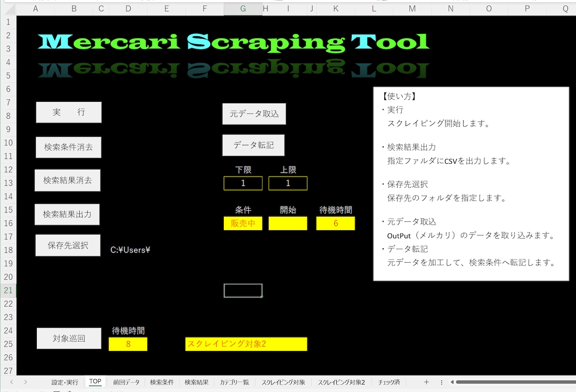Viewport: 576px width, 392px height.
Task: Select the 条件 cell showing 販売中
Action: [x=243, y=223]
